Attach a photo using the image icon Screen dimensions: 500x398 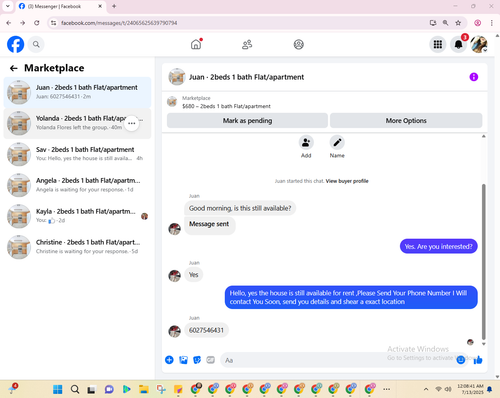tap(183, 360)
